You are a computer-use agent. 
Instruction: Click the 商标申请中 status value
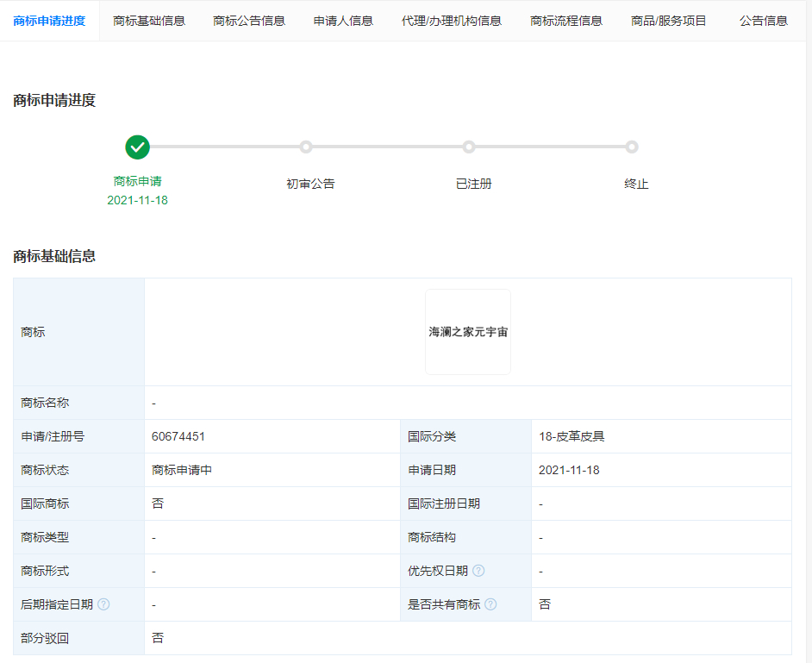(182, 470)
